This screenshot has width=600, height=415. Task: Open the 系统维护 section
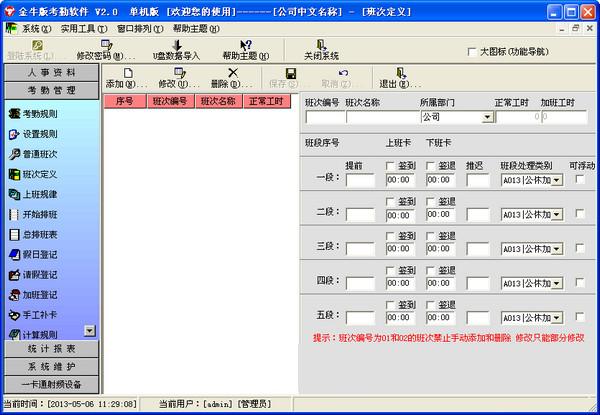coord(52,367)
